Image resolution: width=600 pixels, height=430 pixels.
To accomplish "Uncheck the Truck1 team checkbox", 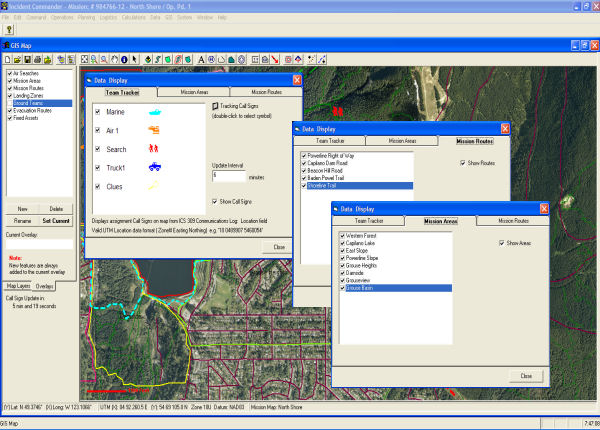I will [98, 168].
